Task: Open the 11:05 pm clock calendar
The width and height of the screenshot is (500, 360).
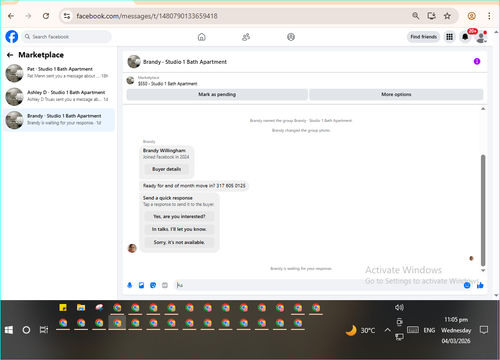Action: coord(456,330)
